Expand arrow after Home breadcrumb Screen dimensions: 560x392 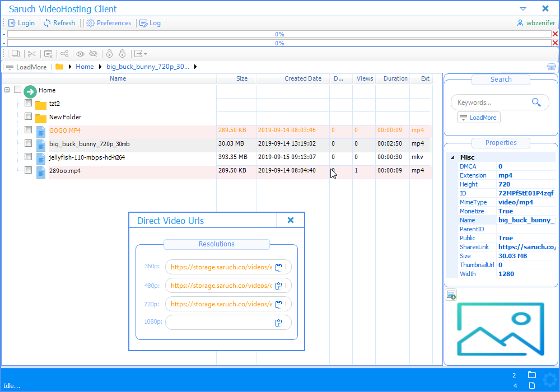100,67
